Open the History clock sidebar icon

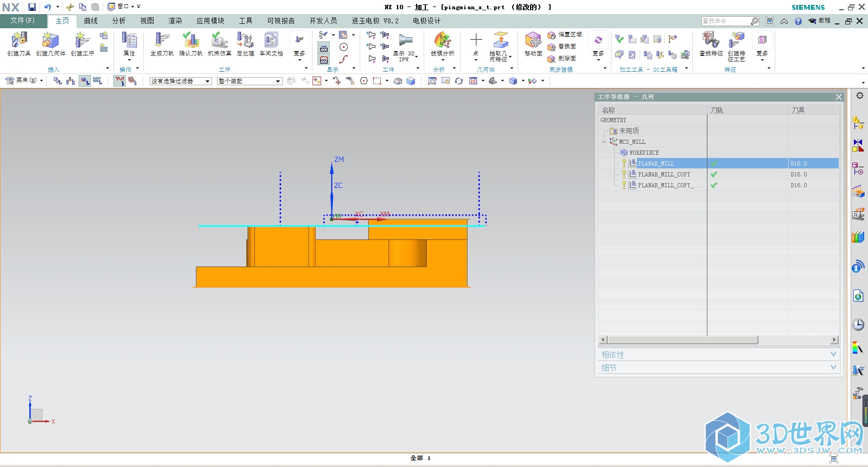pyautogui.click(x=858, y=325)
